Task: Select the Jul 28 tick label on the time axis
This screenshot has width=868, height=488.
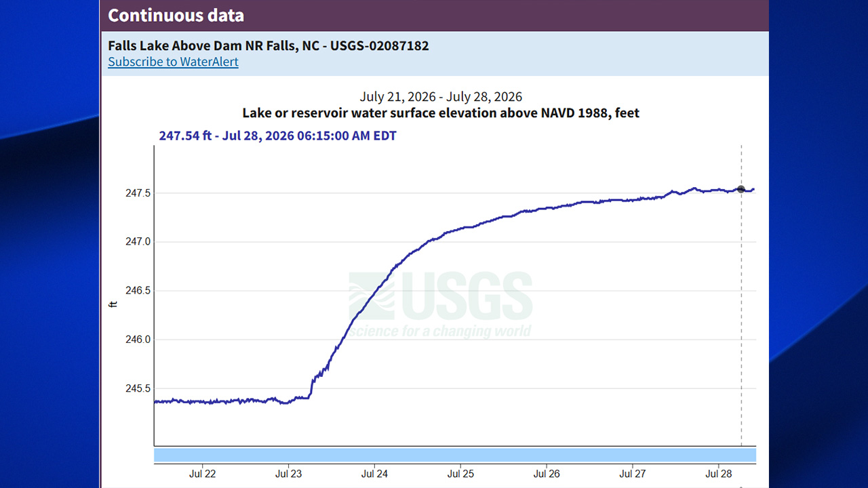Action: [x=719, y=474]
